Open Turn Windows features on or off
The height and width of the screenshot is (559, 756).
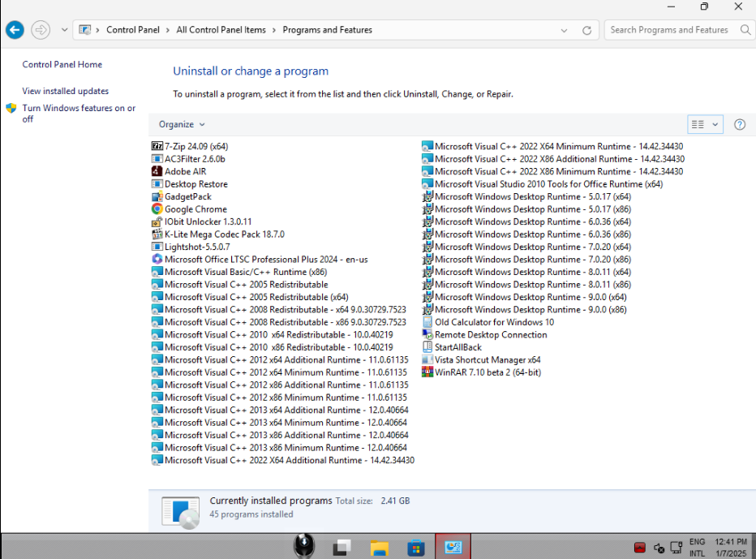[79, 114]
